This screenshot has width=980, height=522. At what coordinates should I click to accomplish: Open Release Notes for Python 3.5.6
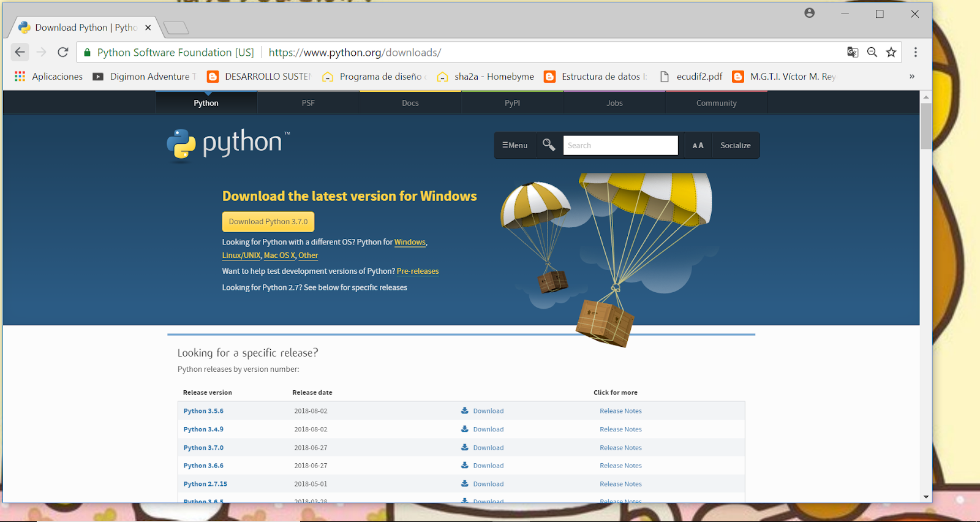tap(620, 411)
